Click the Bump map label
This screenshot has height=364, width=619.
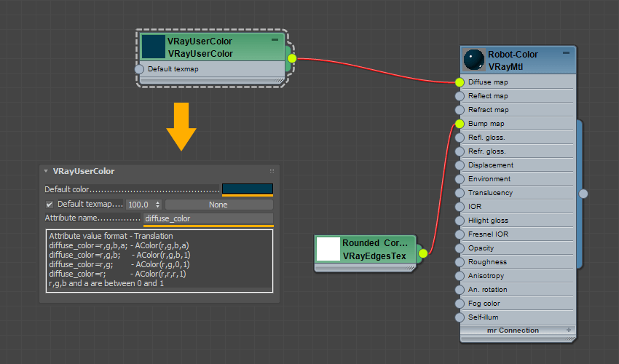click(x=486, y=124)
